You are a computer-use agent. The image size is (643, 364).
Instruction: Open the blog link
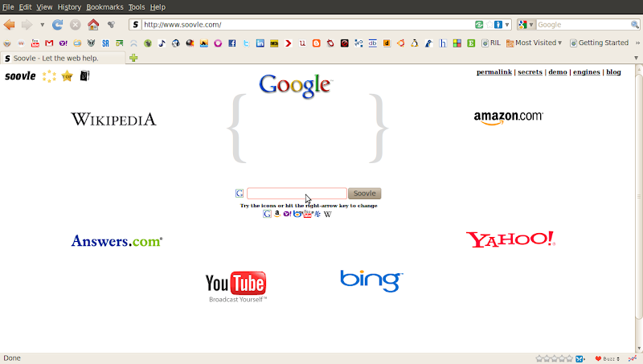point(613,72)
